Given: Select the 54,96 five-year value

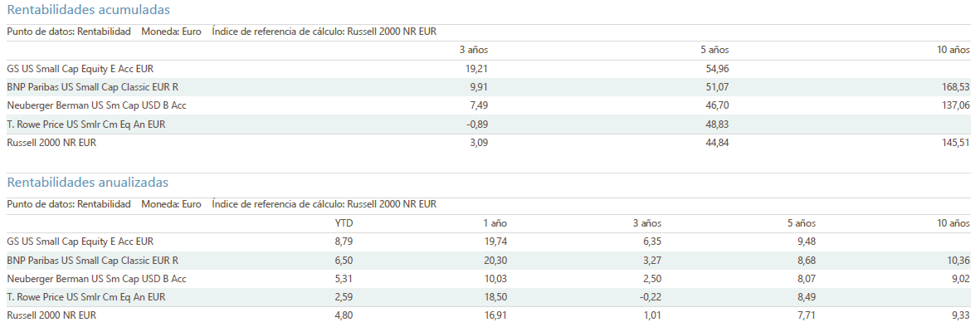Looking at the screenshot, I should point(716,69).
